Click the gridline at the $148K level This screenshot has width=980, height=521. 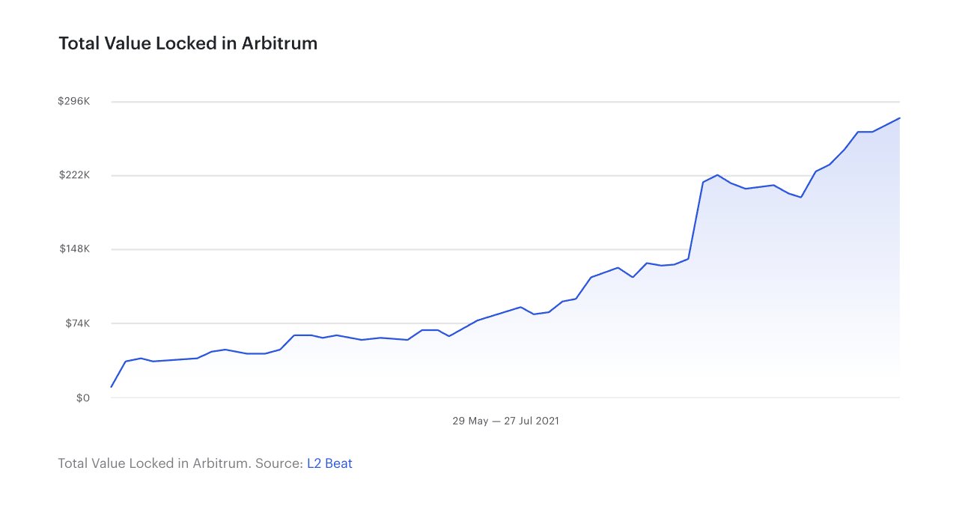[374, 249]
